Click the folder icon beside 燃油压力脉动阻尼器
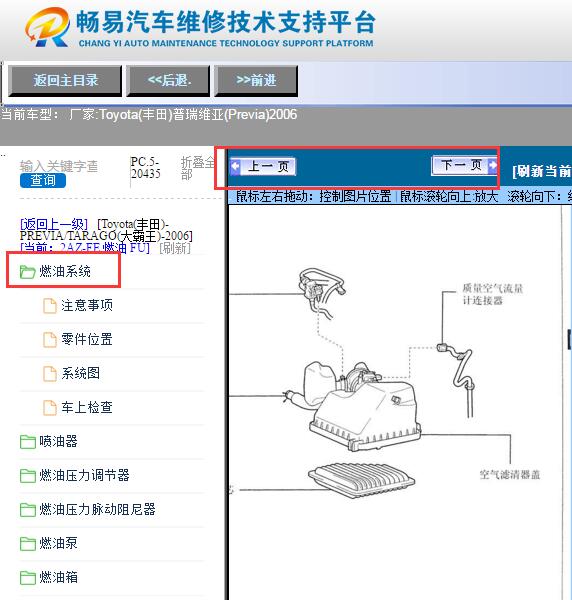This screenshot has width=572, height=600. (x=28, y=510)
